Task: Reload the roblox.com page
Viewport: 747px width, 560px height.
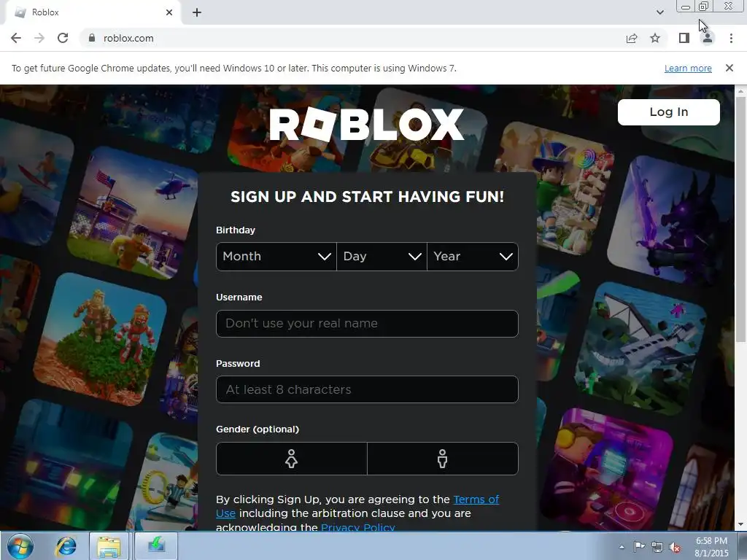Action: point(63,38)
